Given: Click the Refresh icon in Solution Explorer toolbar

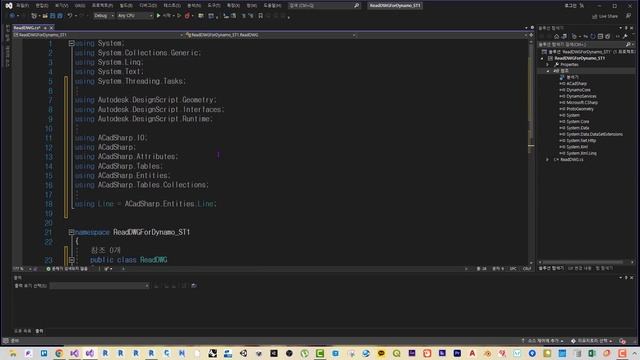Looking at the screenshot, I should pos(593,36).
